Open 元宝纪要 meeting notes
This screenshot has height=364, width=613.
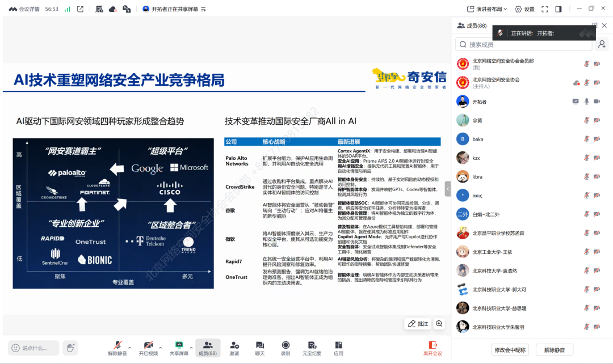[312, 348]
